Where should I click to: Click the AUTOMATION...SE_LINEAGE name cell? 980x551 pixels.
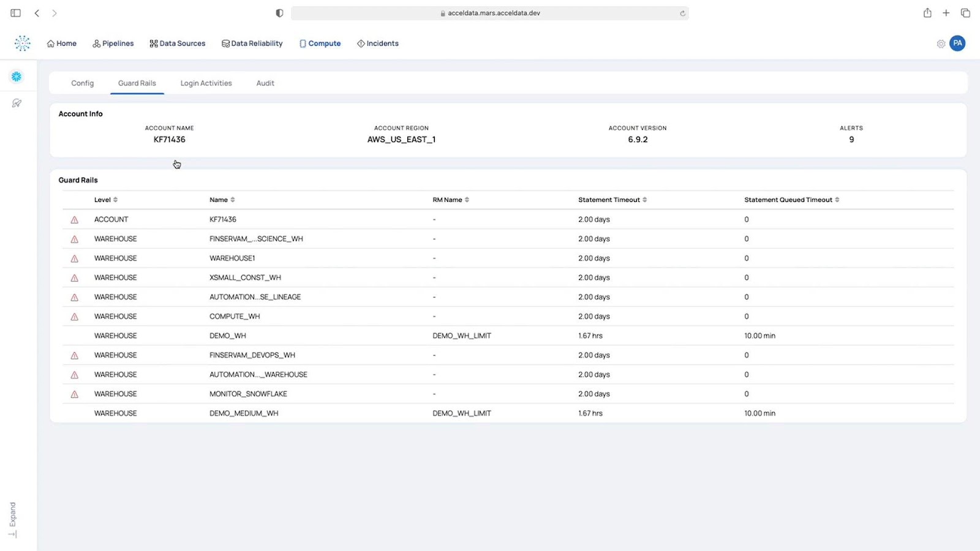(255, 297)
